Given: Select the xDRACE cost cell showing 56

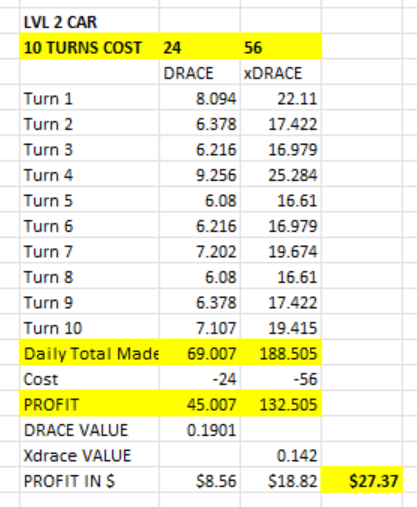Looking at the screenshot, I should pyautogui.click(x=281, y=47).
